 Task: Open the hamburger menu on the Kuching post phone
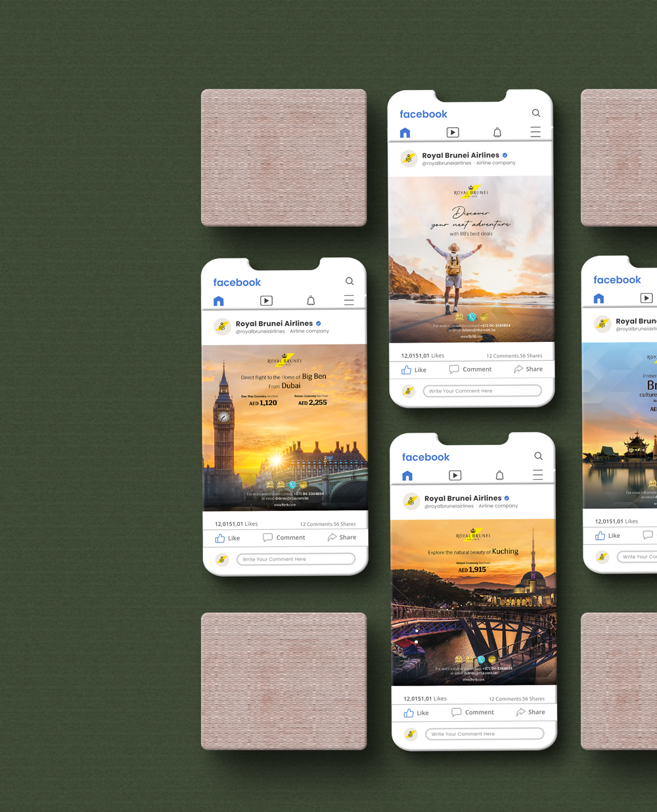tap(537, 475)
